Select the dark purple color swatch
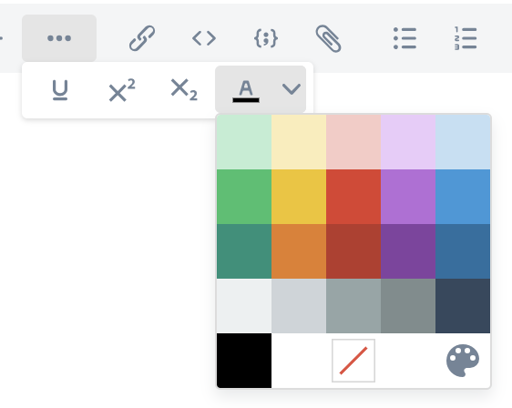Image resolution: width=512 pixels, height=408 pixels. 408,251
